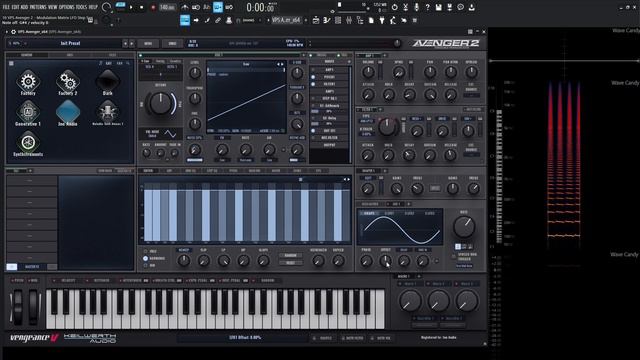Switch to the EDITOR tab

[148, 171]
